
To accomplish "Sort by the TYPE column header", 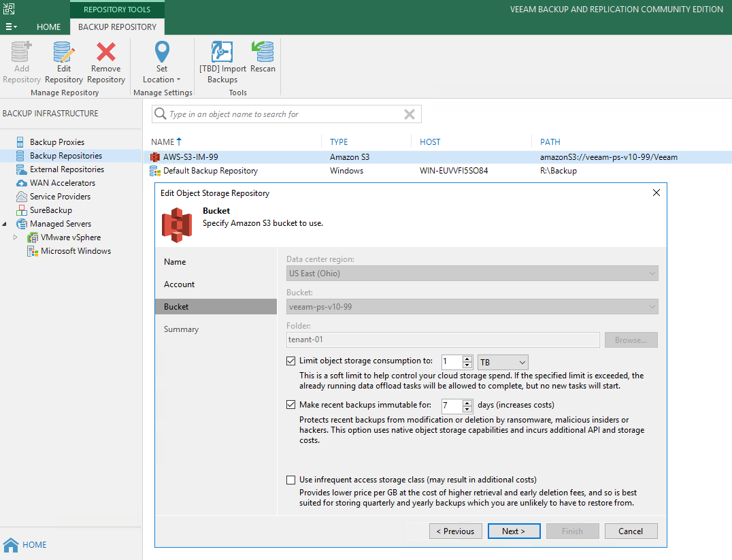I will (x=339, y=142).
